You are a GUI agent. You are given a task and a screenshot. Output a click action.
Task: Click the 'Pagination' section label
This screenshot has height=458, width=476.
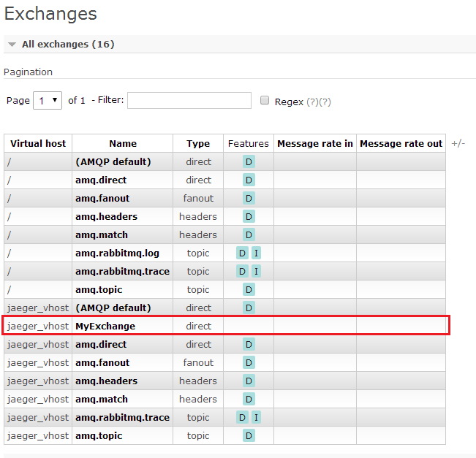tap(28, 72)
